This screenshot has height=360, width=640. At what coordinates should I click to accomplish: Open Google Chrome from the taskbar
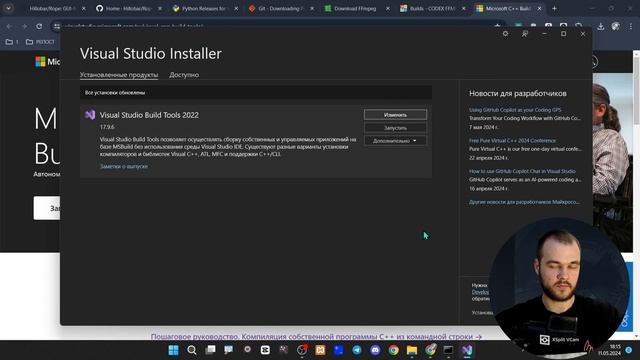coord(393,350)
